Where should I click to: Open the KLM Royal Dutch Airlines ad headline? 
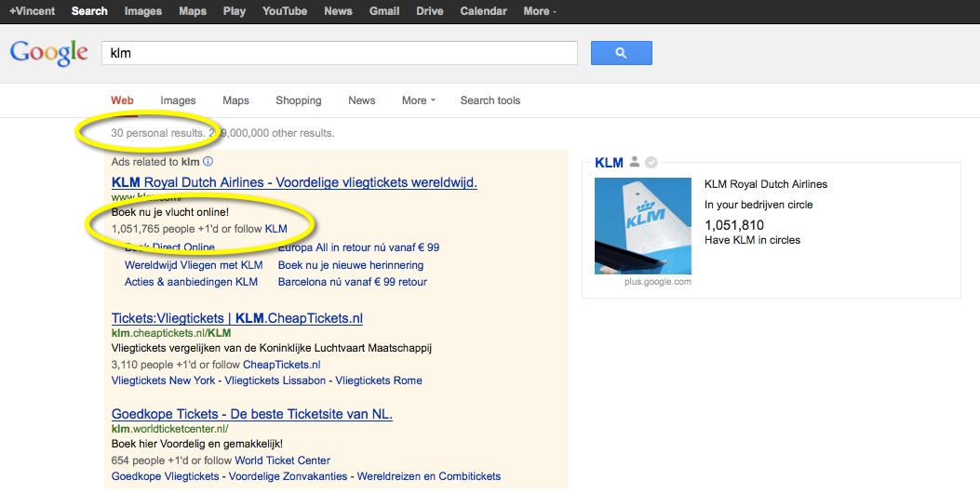click(293, 182)
